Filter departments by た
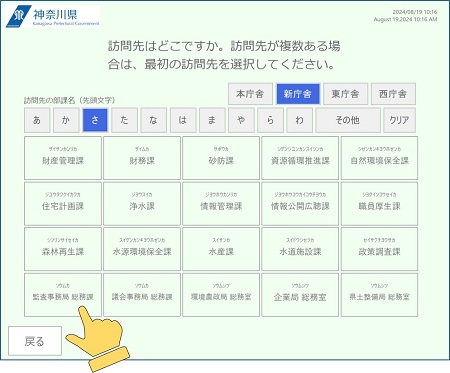The width and height of the screenshot is (450, 373). pos(124,120)
